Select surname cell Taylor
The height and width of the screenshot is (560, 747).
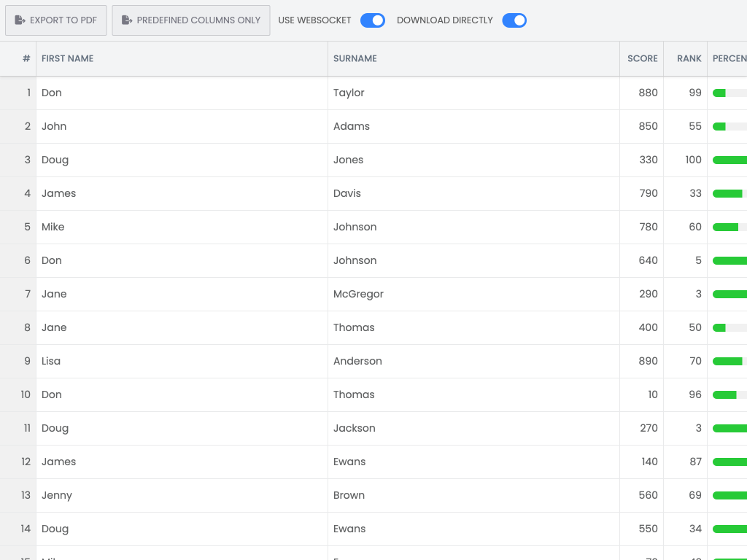pyautogui.click(x=473, y=93)
